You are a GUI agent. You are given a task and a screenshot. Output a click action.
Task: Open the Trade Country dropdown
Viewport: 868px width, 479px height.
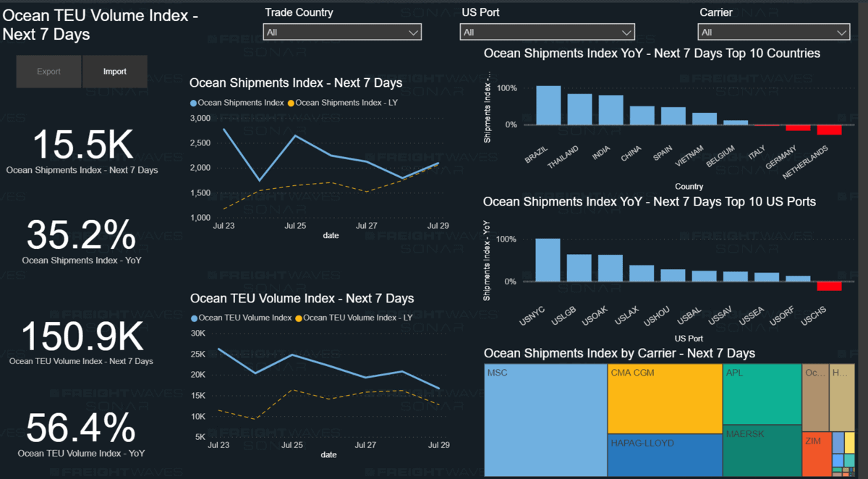coord(342,32)
